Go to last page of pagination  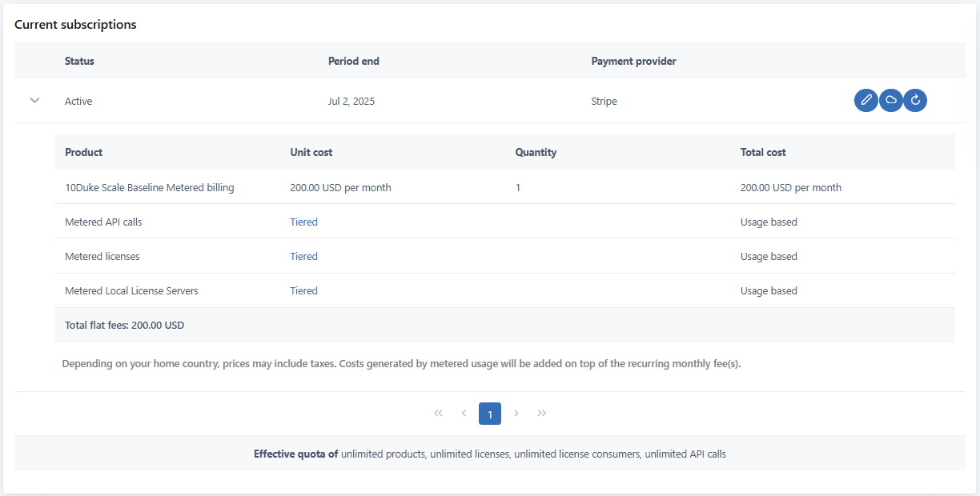pyautogui.click(x=542, y=414)
